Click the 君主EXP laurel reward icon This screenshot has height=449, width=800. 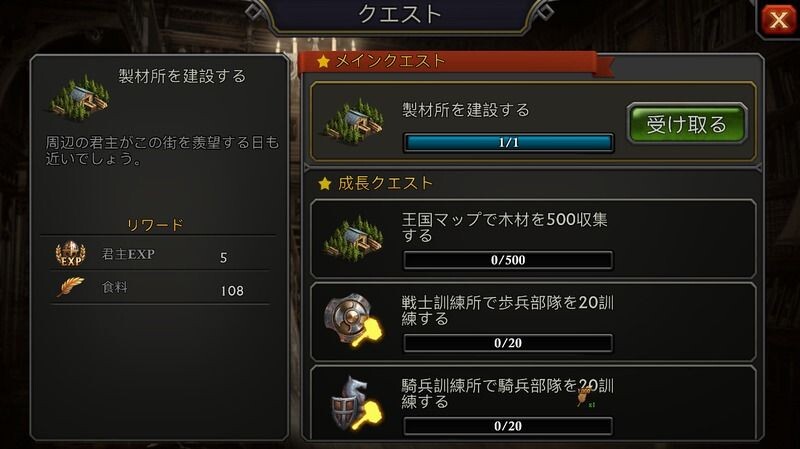[70, 254]
